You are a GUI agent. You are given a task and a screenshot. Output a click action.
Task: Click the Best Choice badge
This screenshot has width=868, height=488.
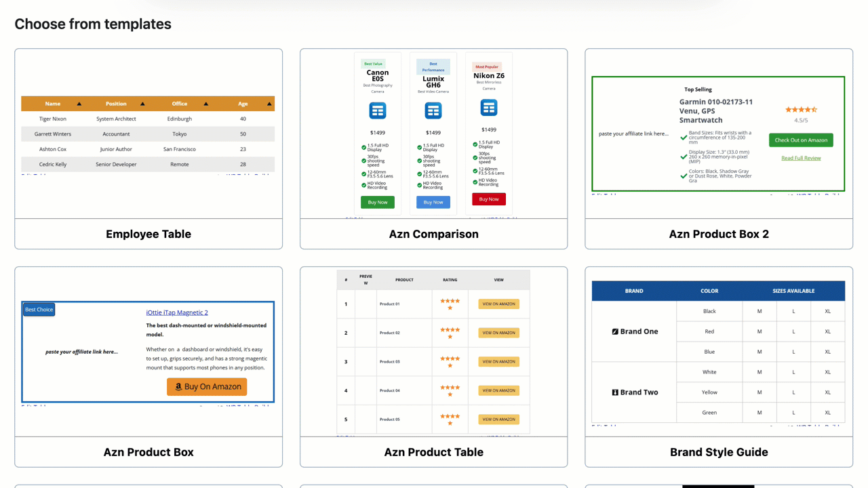click(39, 310)
